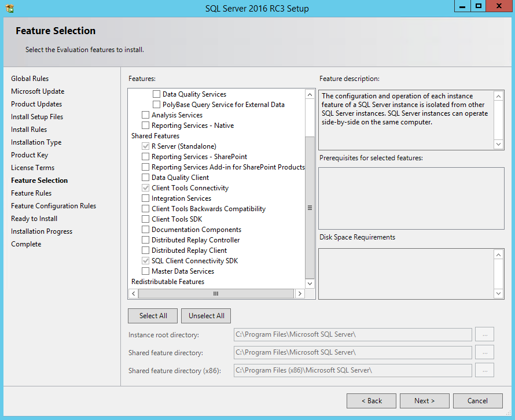
Task: Browse for the shared feature directory
Action: (484, 352)
